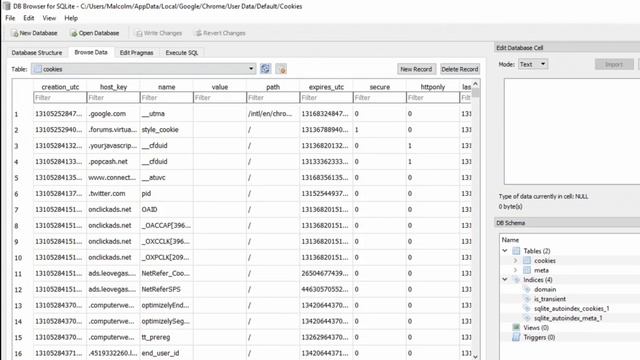The width and height of the screenshot is (640, 360).
Task: Open the Mode dropdown set to Text
Action: coord(533,64)
